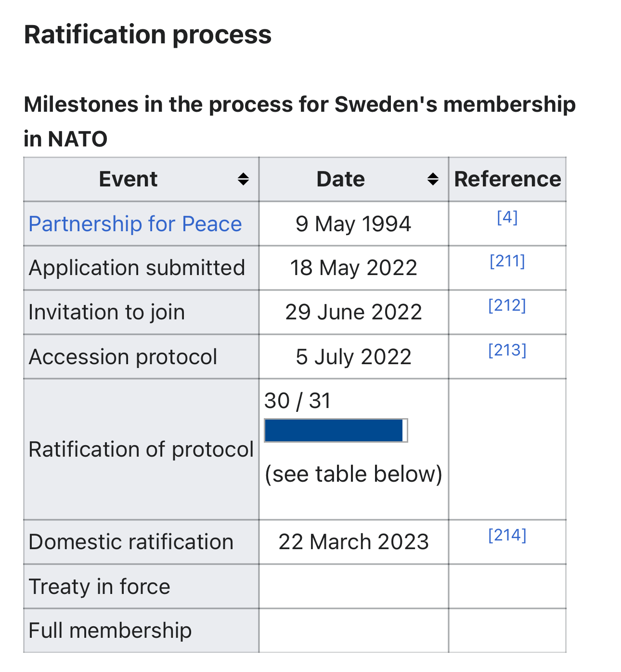Viewport: 621px width, 672px height.
Task: Open reference [211] citation
Action: click(x=507, y=261)
